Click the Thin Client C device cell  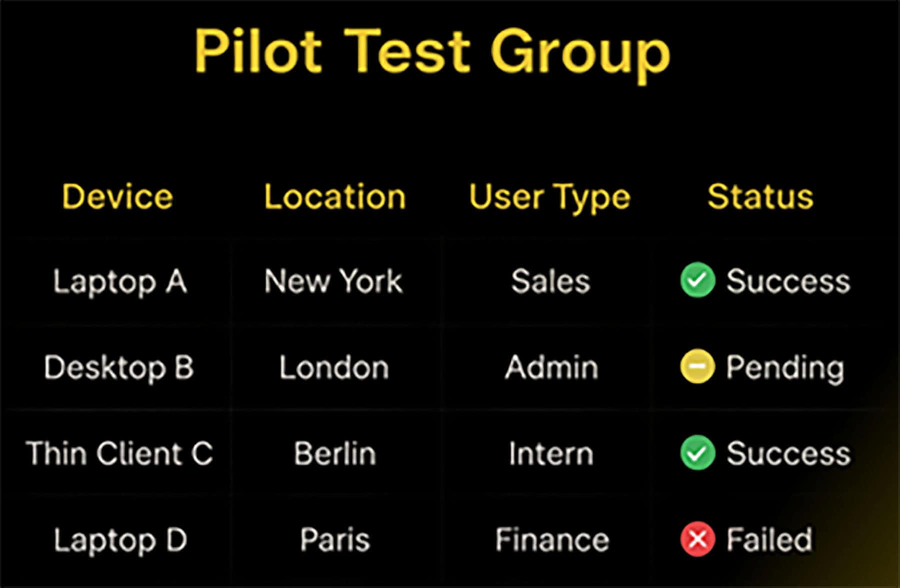point(119,454)
